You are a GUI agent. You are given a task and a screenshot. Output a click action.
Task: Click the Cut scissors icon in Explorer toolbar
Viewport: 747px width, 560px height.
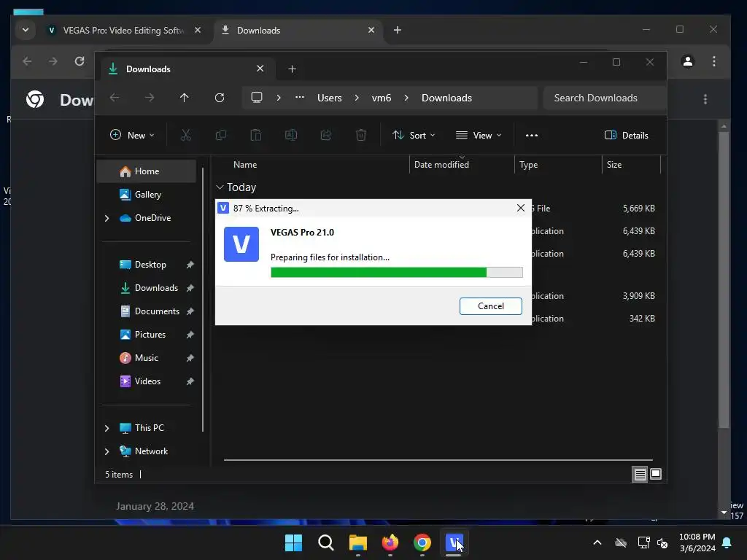pos(186,135)
